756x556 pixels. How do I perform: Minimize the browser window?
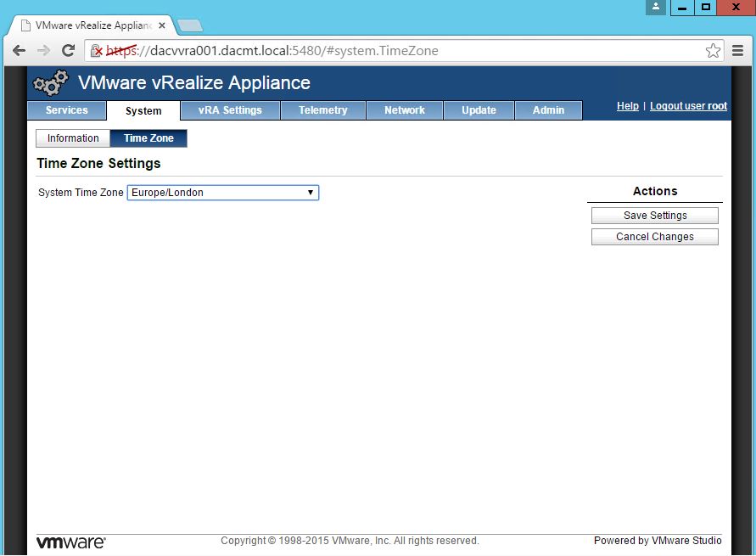[682, 8]
